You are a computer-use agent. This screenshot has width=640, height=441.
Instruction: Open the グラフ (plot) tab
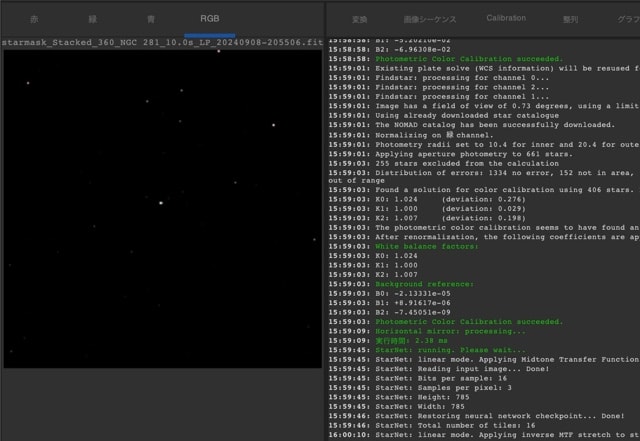pos(628,19)
